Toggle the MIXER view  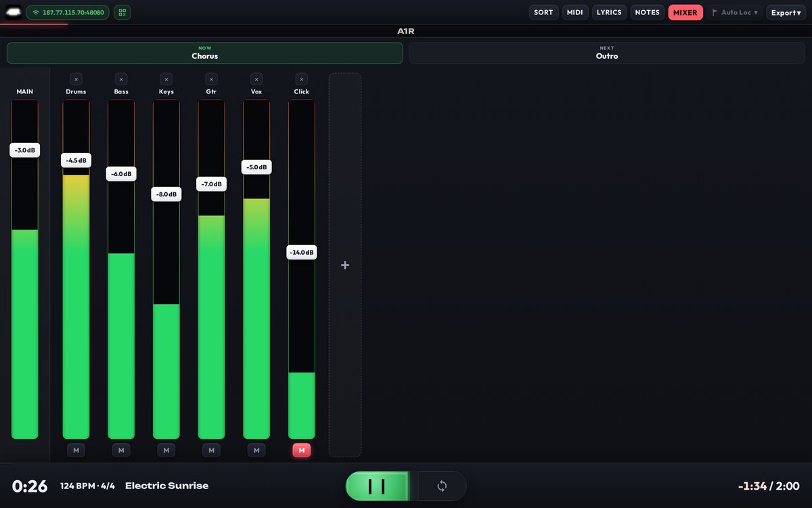click(685, 12)
